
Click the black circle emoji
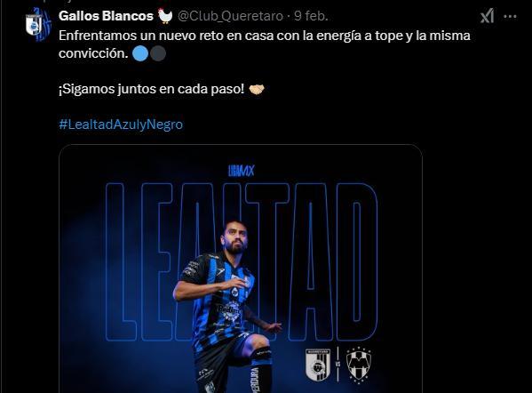pos(158,53)
